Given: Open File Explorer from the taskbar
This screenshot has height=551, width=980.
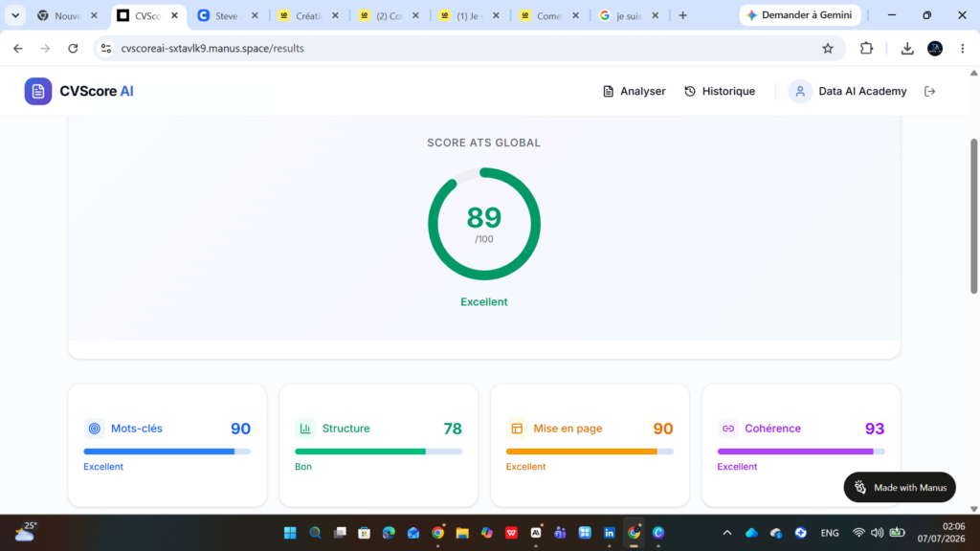Looking at the screenshot, I should tap(462, 532).
